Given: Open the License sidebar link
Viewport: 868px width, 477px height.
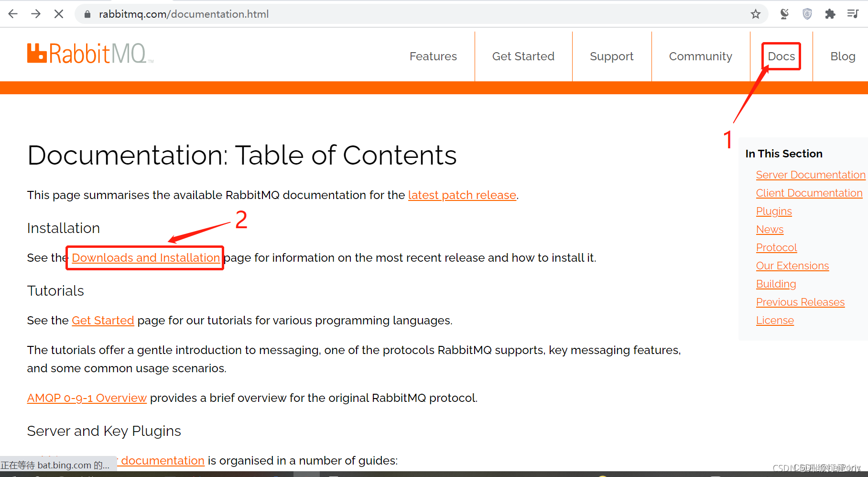Looking at the screenshot, I should click(x=775, y=321).
